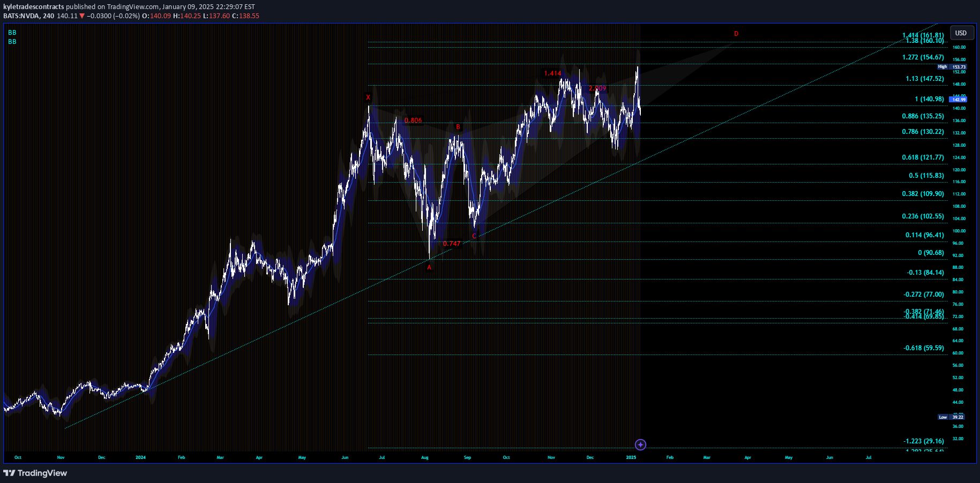The height and width of the screenshot is (483, 980).
Task: Click the first BB indicator label
Action: pyautogui.click(x=12, y=33)
